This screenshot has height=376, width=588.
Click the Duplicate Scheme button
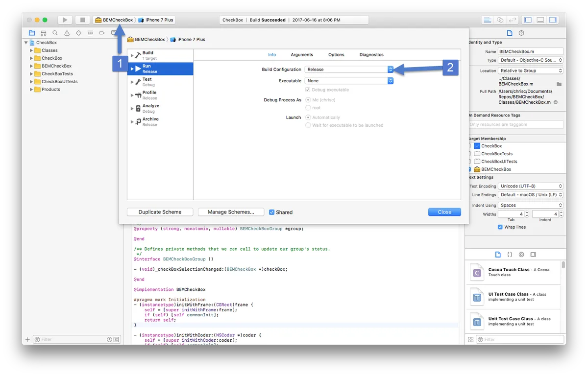[160, 212]
